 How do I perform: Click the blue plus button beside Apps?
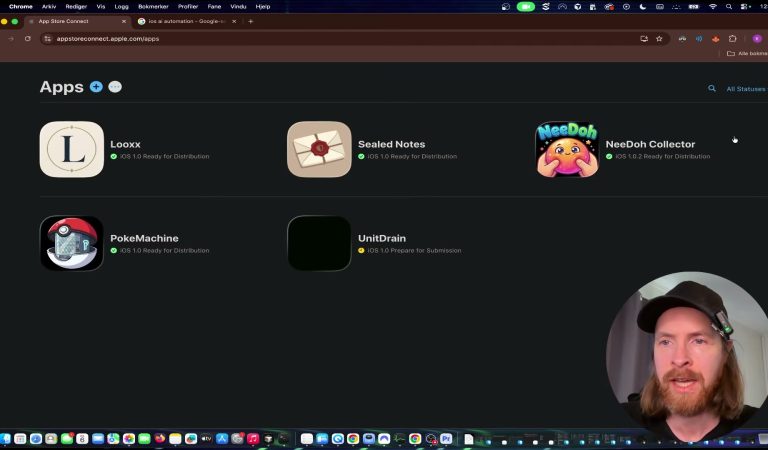click(96, 87)
